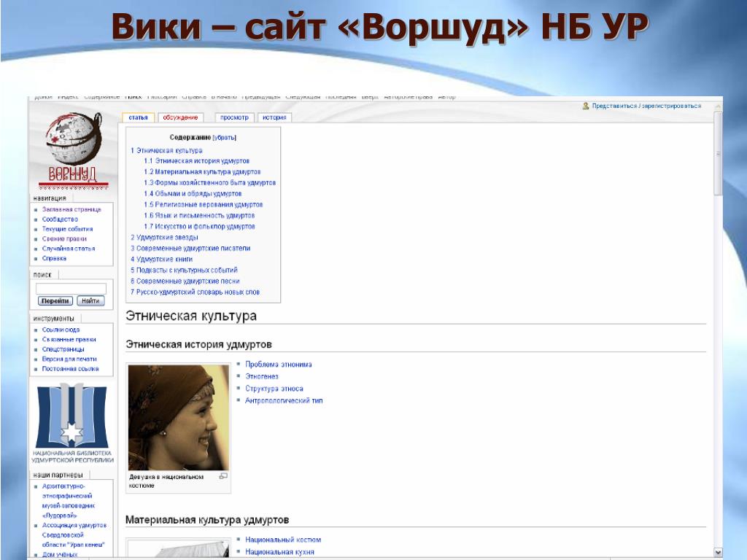Open Ассоциация удмуртов Свердловской области link
The width and height of the screenshot is (747, 560).
(x=74, y=534)
